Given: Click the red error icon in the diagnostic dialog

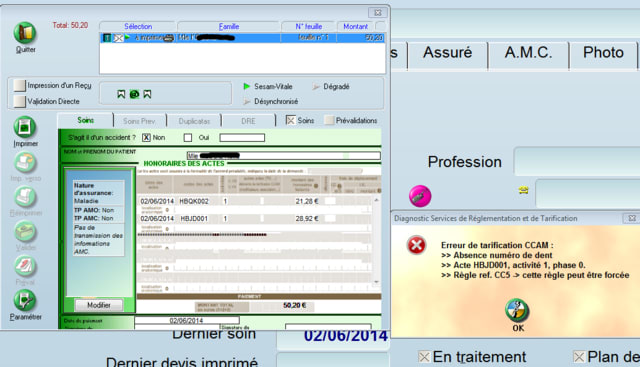Looking at the screenshot, I should coord(416,245).
